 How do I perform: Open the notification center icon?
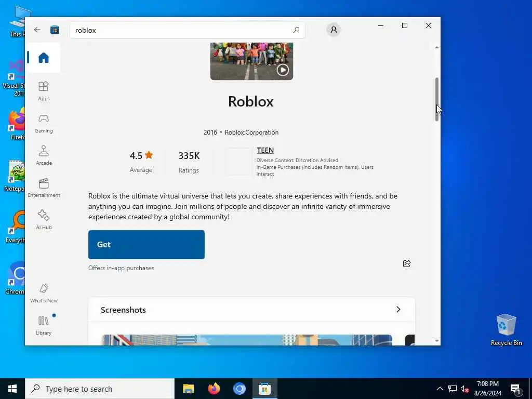pos(516,389)
